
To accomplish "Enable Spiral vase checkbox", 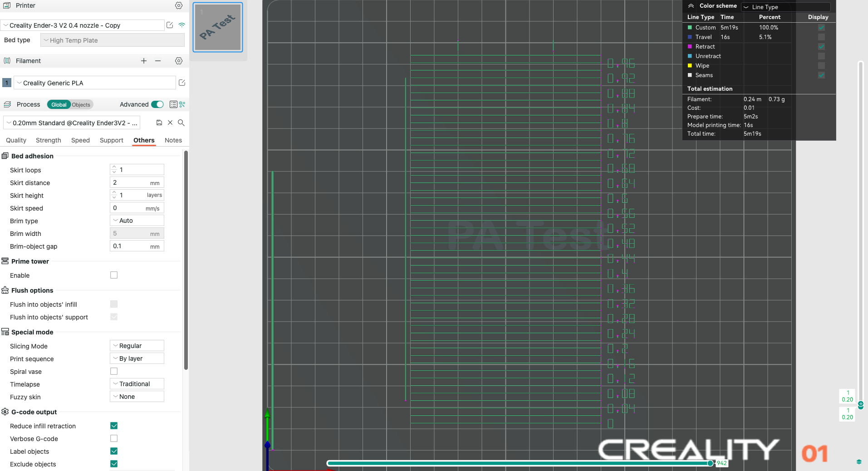I will 114,371.
